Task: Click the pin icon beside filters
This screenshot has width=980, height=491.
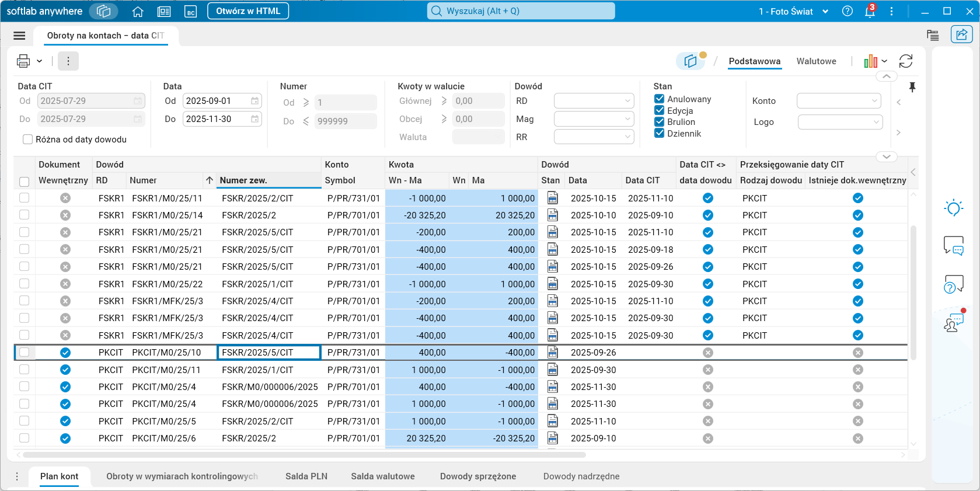Action: (912, 87)
